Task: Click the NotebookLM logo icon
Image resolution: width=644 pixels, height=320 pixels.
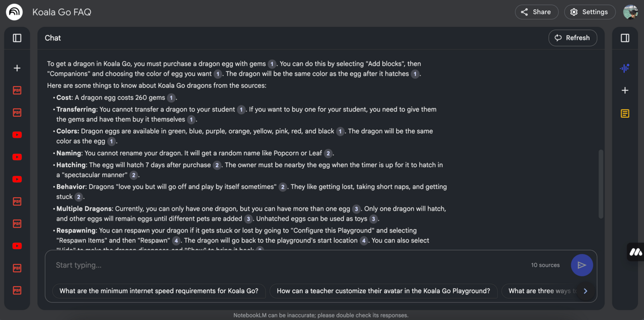Action: tap(14, 12)
